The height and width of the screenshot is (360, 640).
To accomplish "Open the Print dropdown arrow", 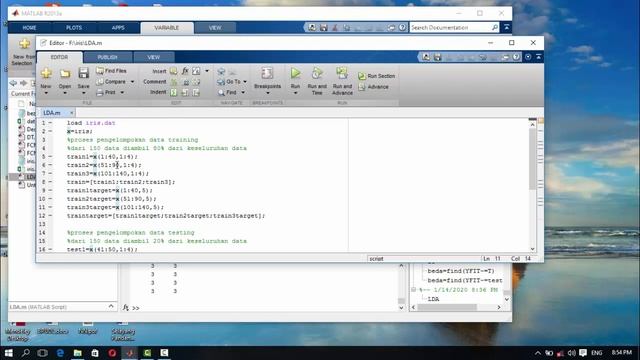I will 122,93.
